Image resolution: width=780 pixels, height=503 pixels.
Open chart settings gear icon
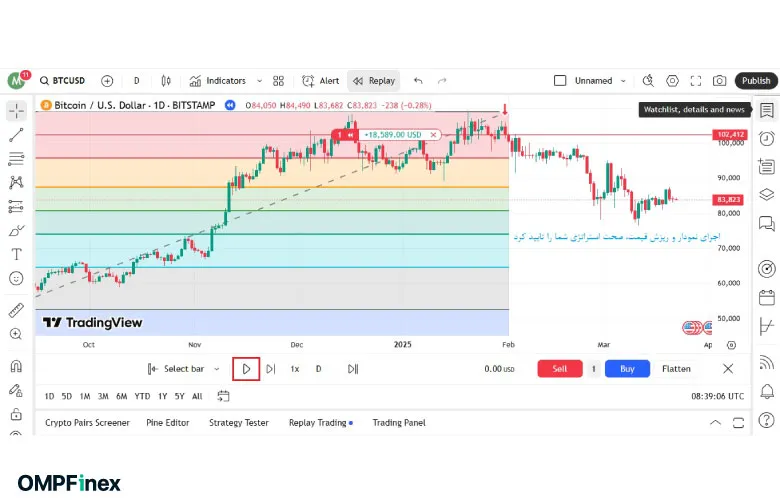[x=672, y=81]
